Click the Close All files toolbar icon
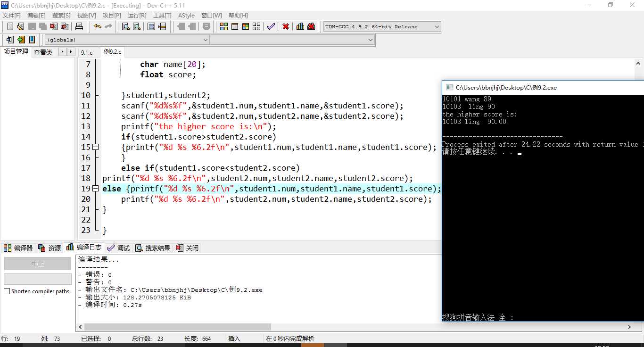 point(64,26)
